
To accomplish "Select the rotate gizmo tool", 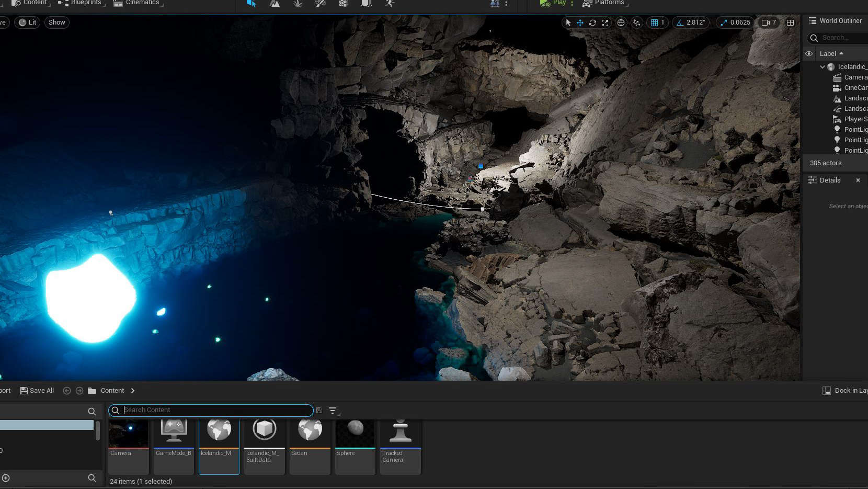I will point(592,22).
